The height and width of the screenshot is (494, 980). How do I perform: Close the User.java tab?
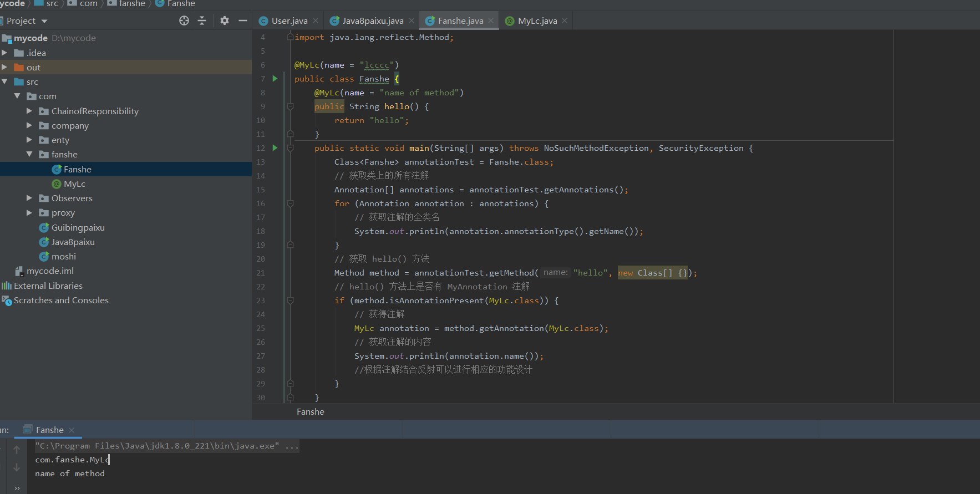point(316,21)
